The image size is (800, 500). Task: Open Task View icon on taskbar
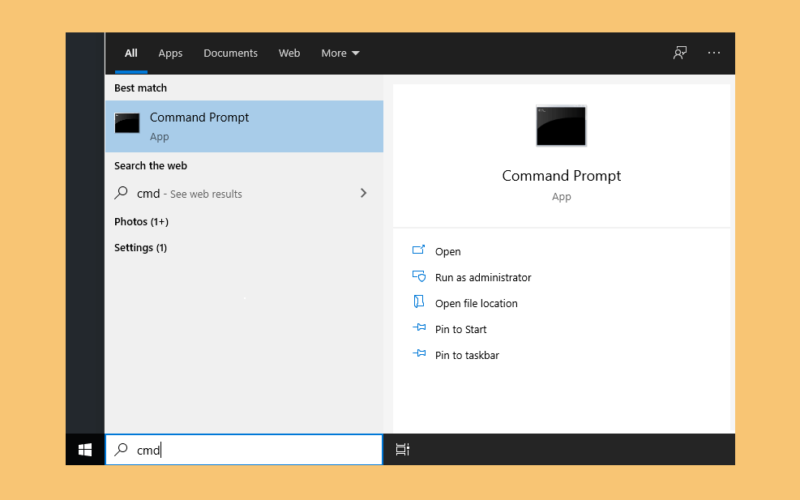(x=402, y=449)
